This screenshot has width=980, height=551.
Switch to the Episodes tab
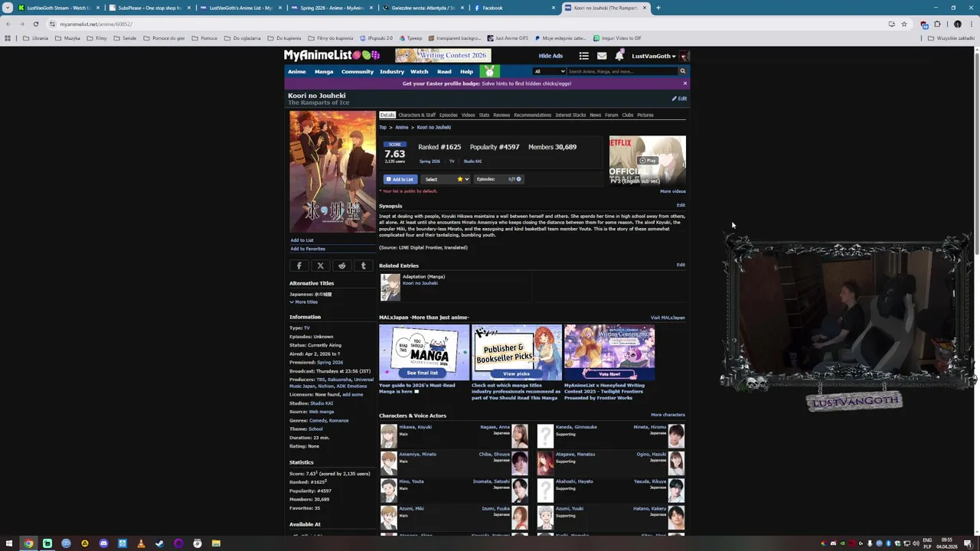[x=449, y=115]
